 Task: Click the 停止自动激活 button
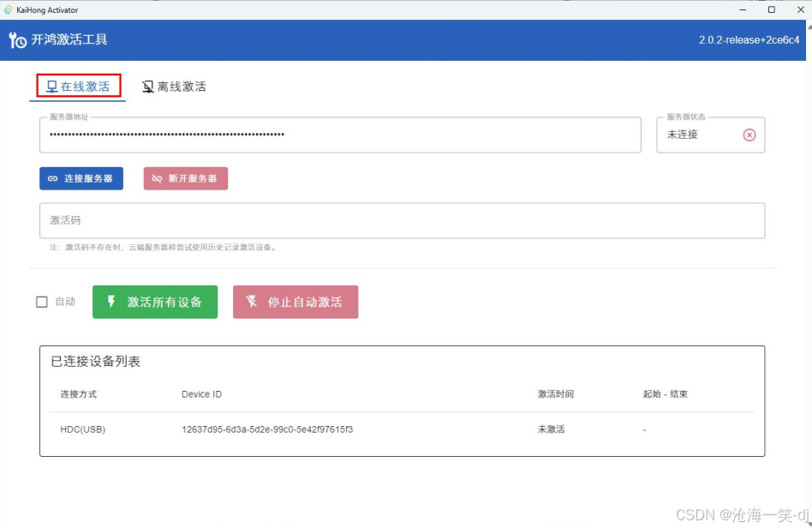click(x=296, y=302)
